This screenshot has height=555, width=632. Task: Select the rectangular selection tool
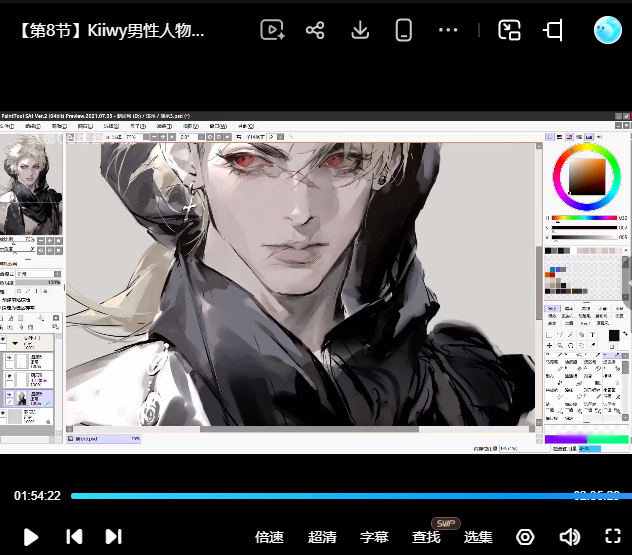[x=549, y=335]
